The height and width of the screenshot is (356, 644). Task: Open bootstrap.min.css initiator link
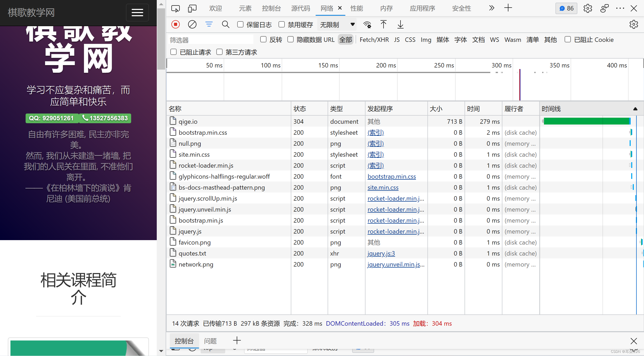click(392, 177)
